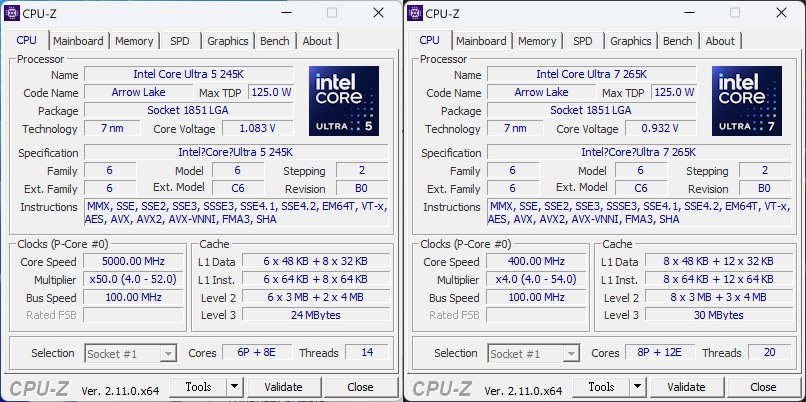Switch to SPD tab in right window
Screen dimensions: 806x402
point(583,41)
